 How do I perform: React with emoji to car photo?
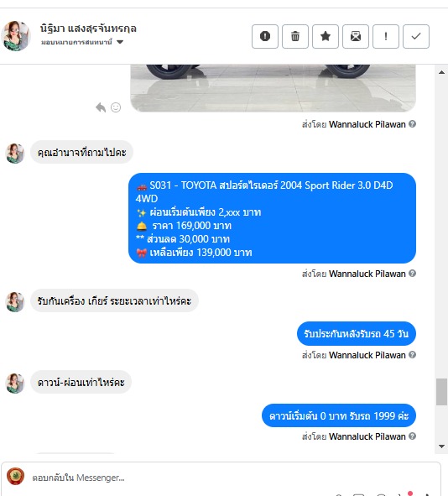[116, 107]
